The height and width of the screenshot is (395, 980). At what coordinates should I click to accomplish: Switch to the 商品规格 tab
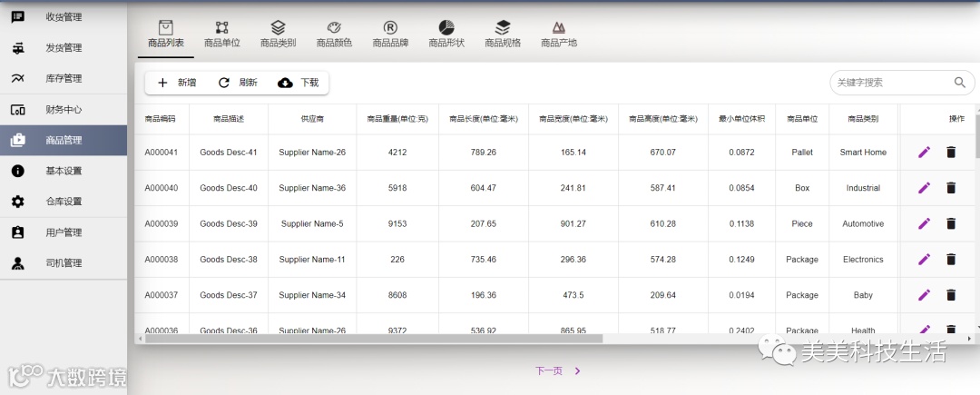[x=503, y=35]
